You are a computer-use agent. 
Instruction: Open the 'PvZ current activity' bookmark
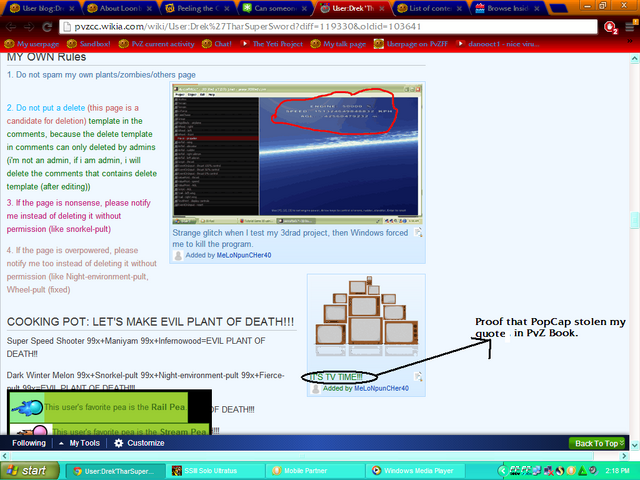156,44
